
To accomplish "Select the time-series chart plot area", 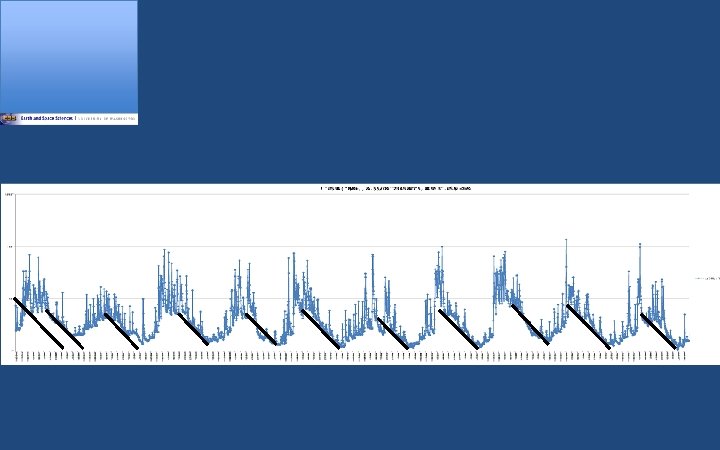I will click(352, 272).
